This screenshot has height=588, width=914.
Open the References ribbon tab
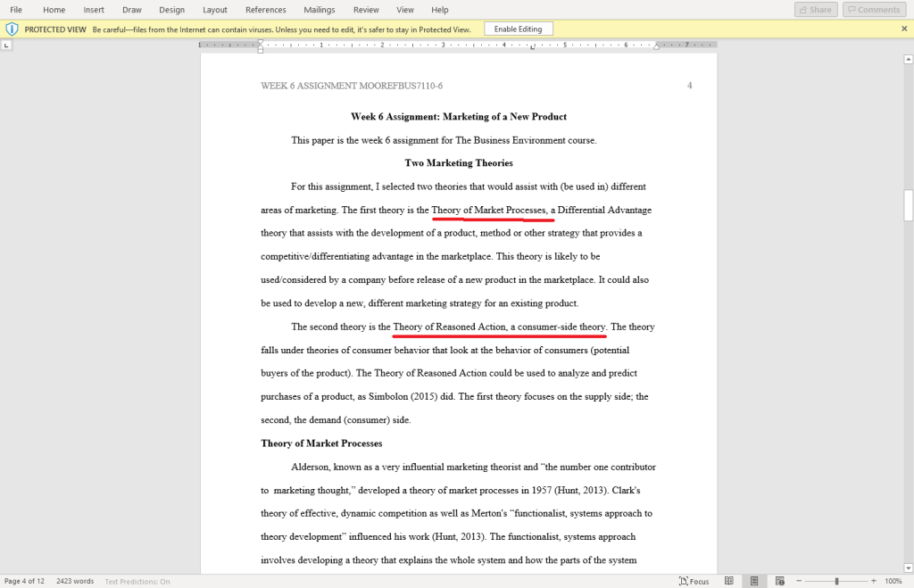[x=266, y=10]
